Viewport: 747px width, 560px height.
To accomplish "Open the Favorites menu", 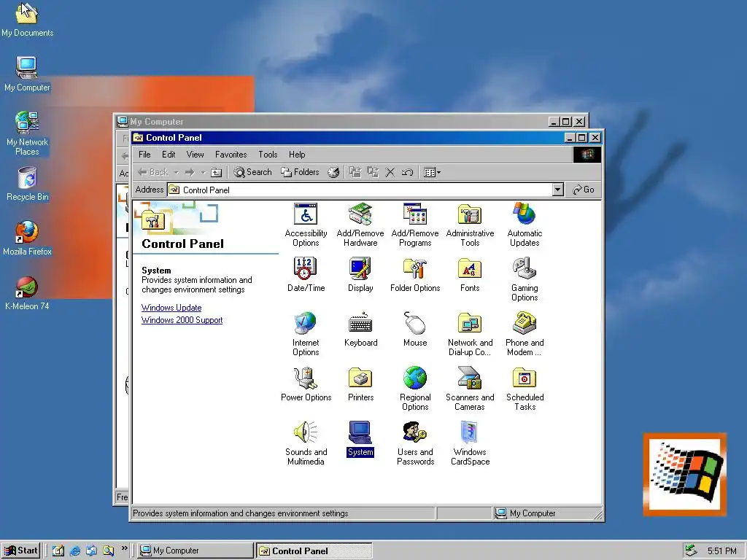I will (x=231, y=155).
